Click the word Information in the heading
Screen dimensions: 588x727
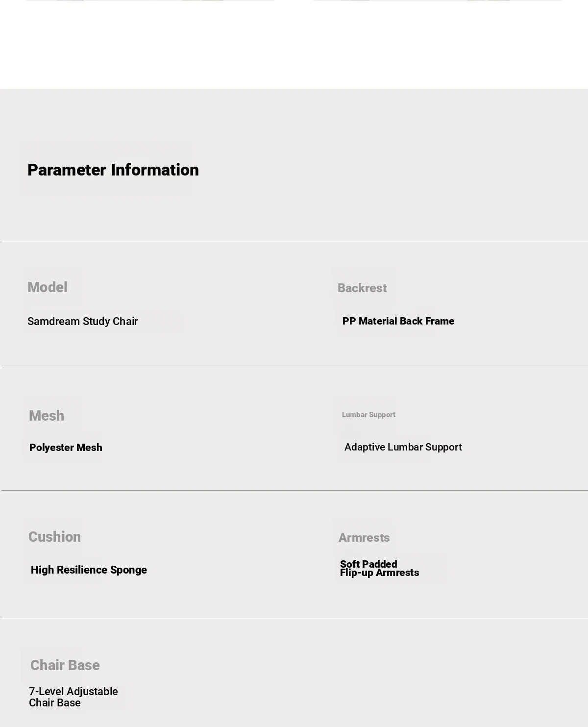pos(155,170)
